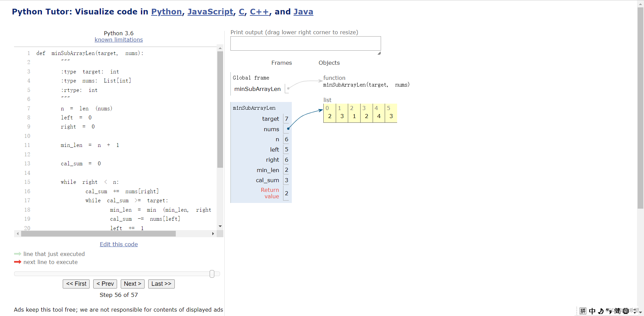Viewport: 644px width, 316px height.
Task: Click the code pane left scroll arrow
Action: pos(17,233)
